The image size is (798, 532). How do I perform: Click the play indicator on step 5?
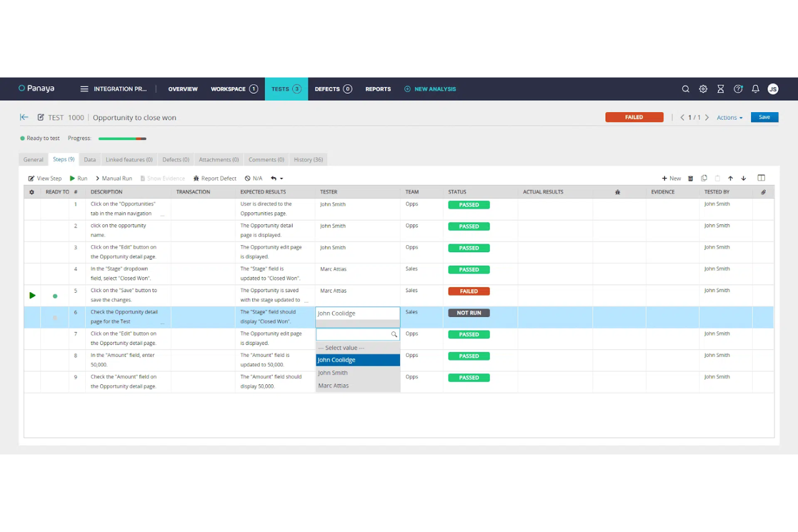32,295
